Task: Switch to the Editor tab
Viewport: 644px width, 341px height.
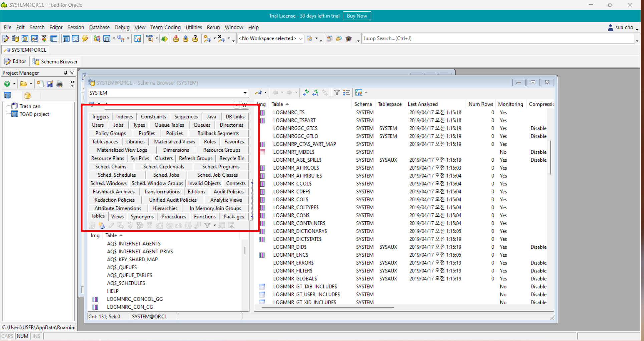Action: point(15,61)
